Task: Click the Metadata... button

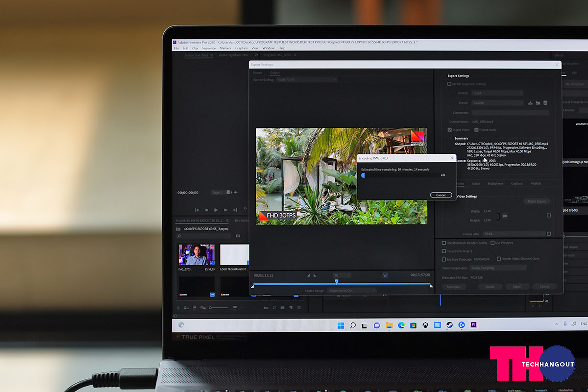Action: click(x=454, y=287)
